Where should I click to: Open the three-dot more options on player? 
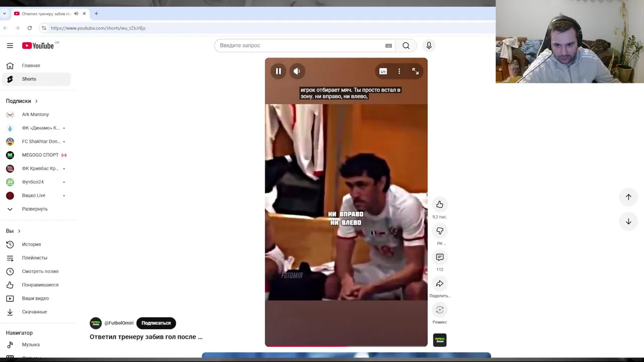(x=399, y=71)
